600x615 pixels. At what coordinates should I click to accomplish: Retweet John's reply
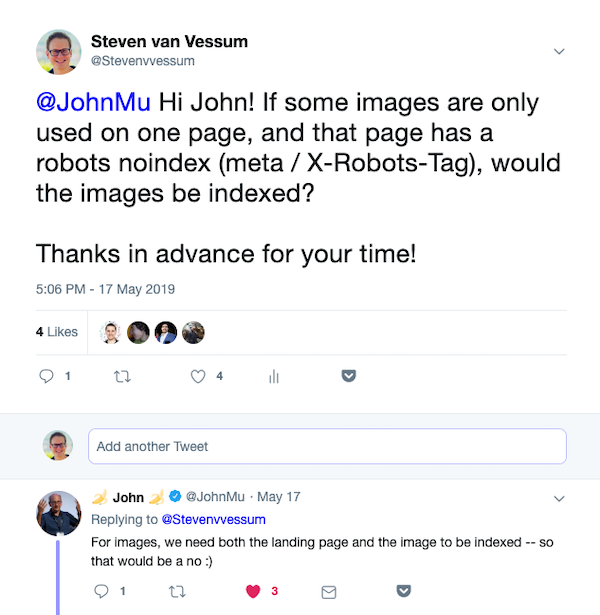[177, 591]
